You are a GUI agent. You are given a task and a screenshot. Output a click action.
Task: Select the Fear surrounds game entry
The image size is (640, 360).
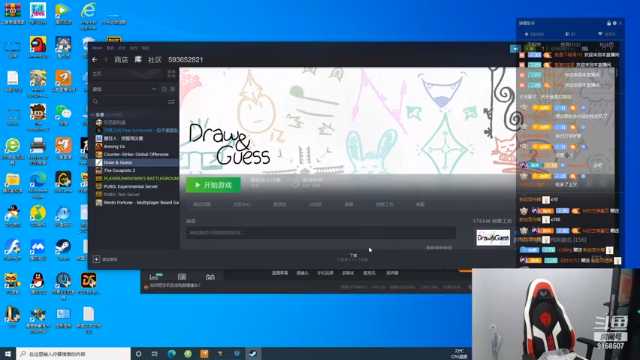tap(135, 130)
